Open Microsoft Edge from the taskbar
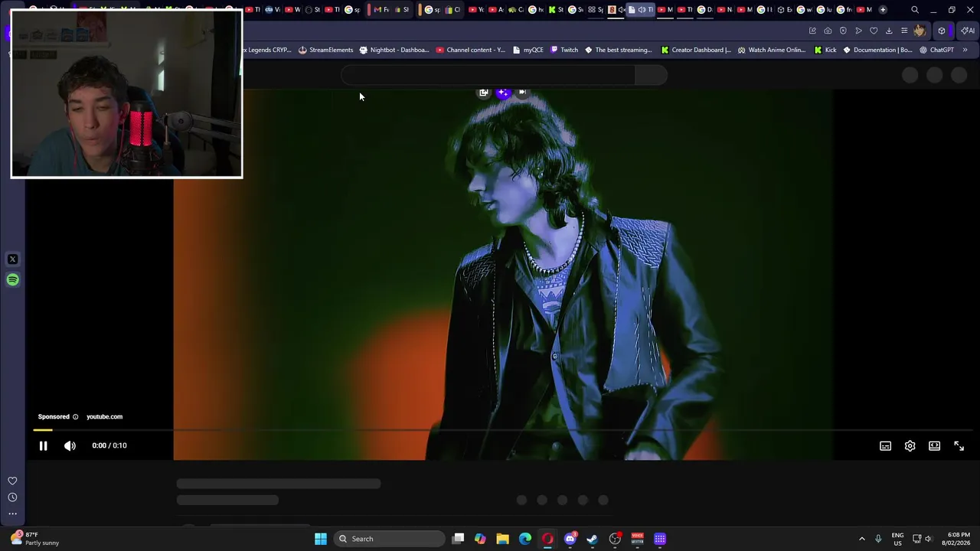The image size is (980, 551). point(525,539)
